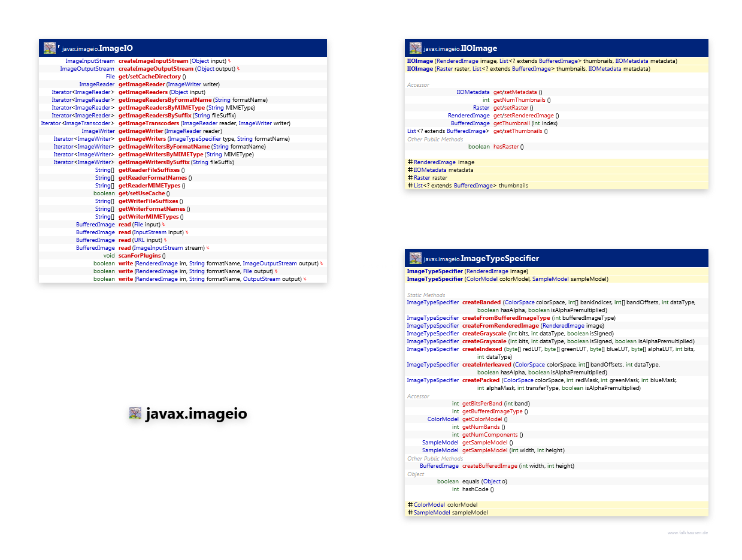Select get/setUseCache method
Image resolution: width=742 pixels, height=560 pixels.
[x=141, y=193]
